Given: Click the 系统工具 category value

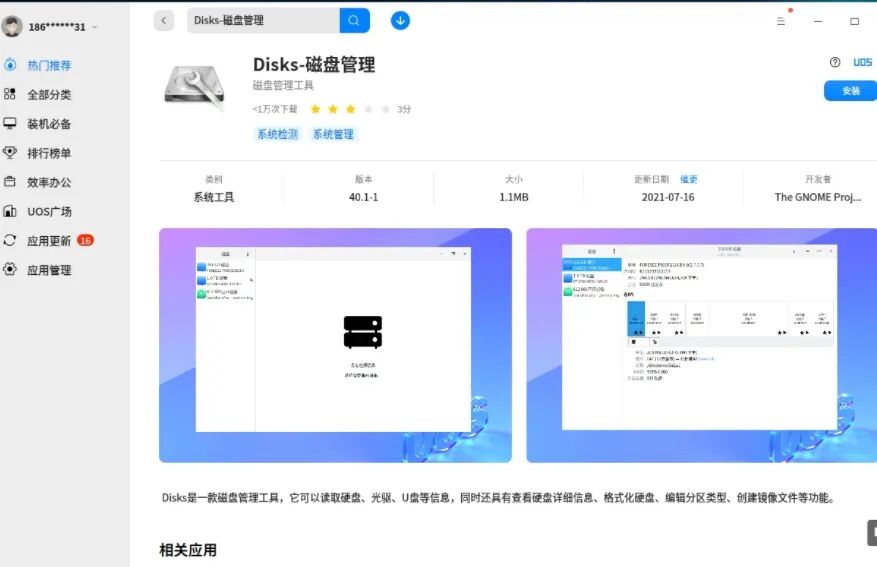Looking at the screenshot, I should pos(214,197).
